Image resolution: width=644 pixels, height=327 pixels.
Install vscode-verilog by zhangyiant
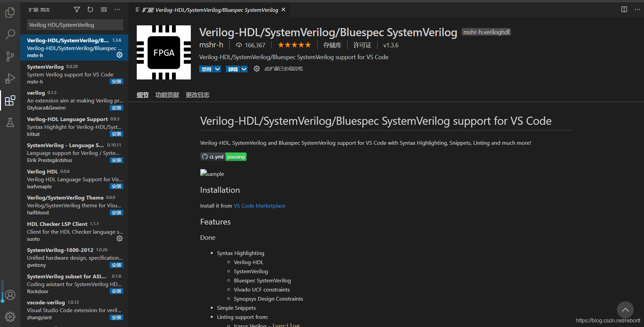pos(117,318)
